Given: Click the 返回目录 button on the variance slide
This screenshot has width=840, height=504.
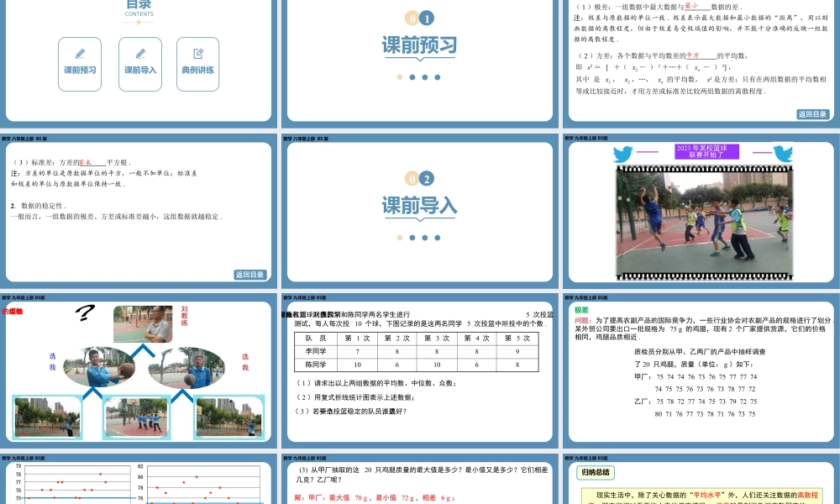Looking at the screenshot, I should click(x=813, y=114).
